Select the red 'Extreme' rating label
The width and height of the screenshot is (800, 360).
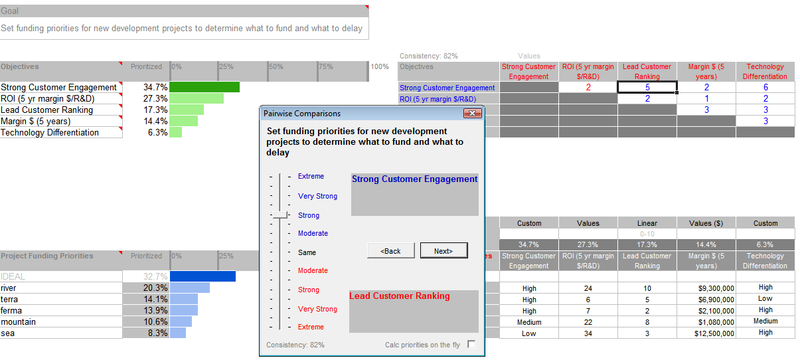(x=311, y=327)
